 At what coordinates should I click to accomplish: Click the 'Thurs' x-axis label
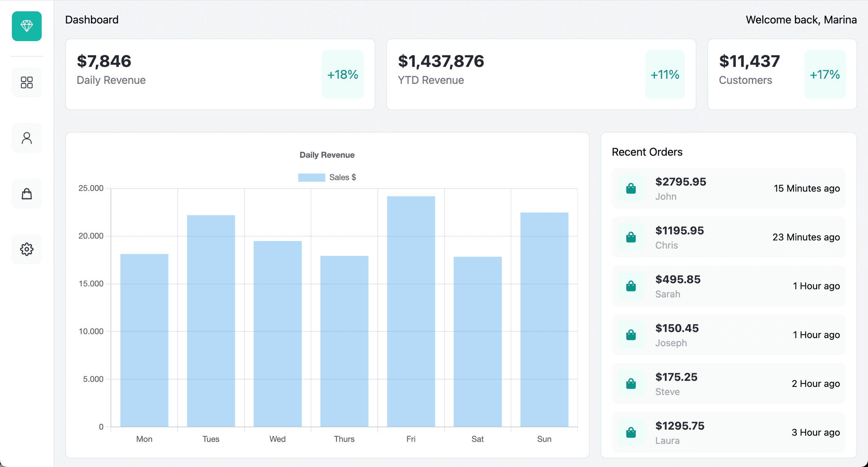point(344,439)
